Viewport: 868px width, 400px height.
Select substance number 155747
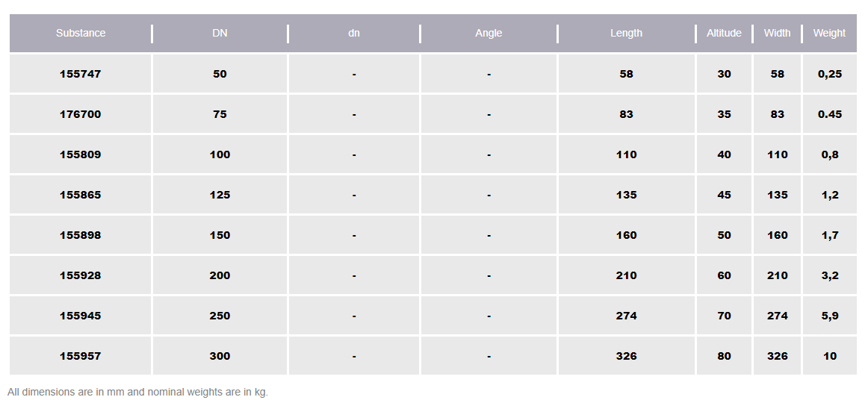(81, 74)
